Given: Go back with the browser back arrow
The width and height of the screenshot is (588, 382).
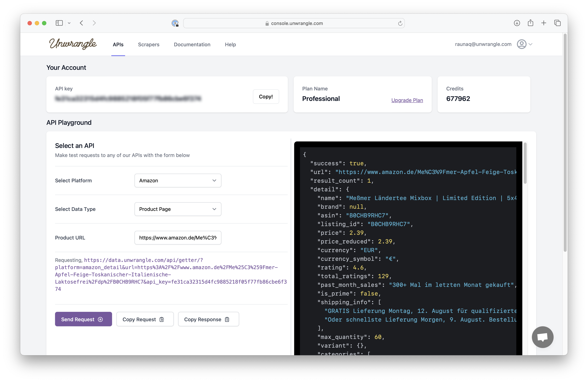Looking at the screenshot, I should tap(81, 23).
